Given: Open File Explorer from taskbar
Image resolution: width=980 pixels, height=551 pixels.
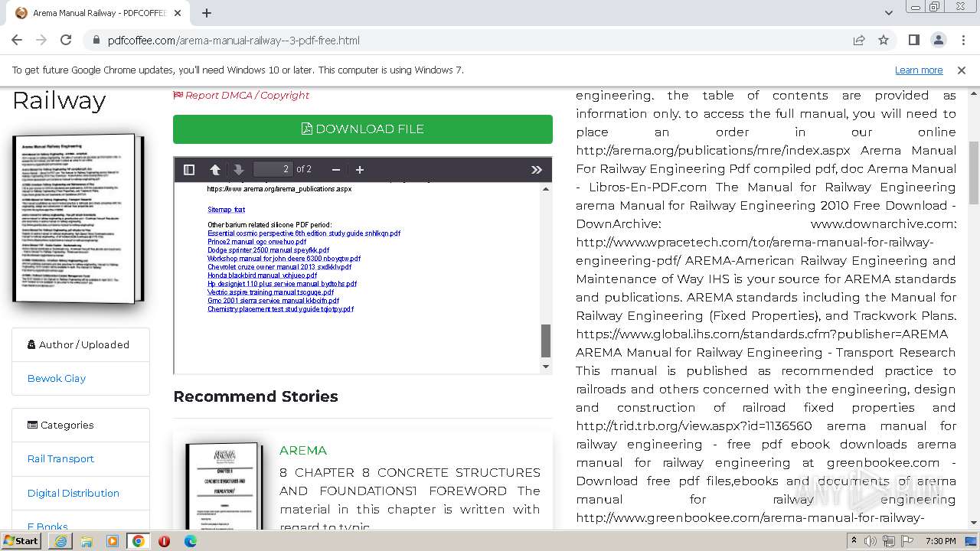Looking at the screenshot, I should tap(87, 541).
